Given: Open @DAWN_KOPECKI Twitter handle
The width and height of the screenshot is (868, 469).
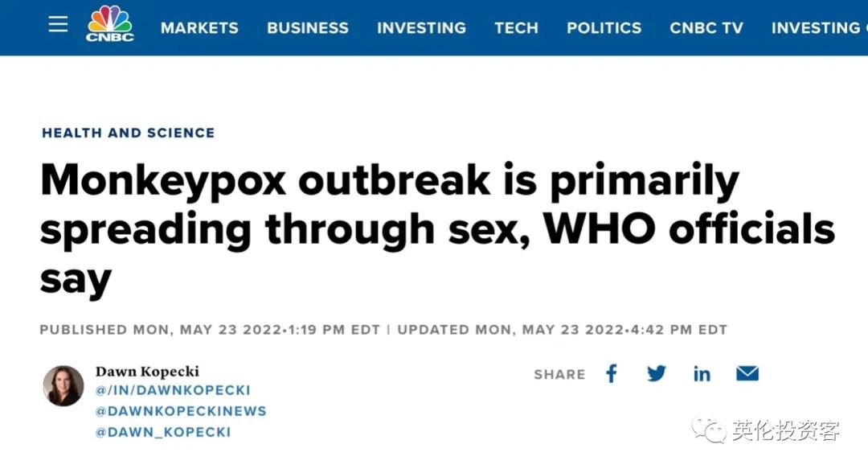Looking at the screenshot, I should pyautogui.click(x=162, y=432).
